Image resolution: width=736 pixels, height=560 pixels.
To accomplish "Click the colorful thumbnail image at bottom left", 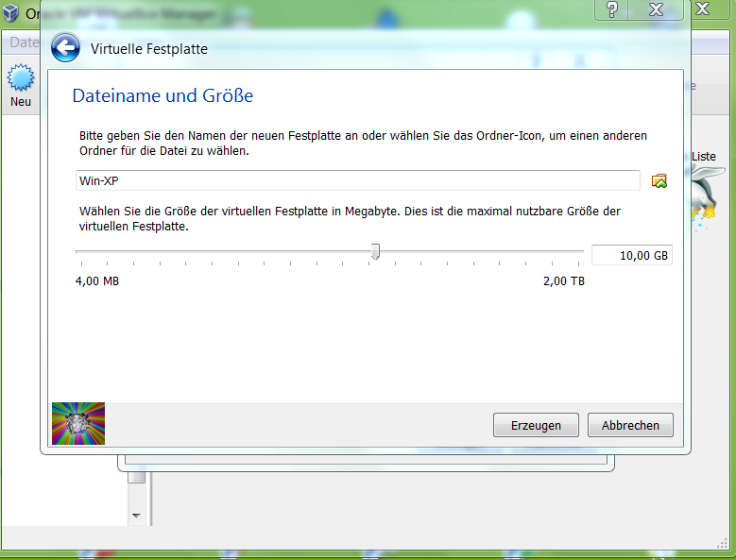I will 78,423.
